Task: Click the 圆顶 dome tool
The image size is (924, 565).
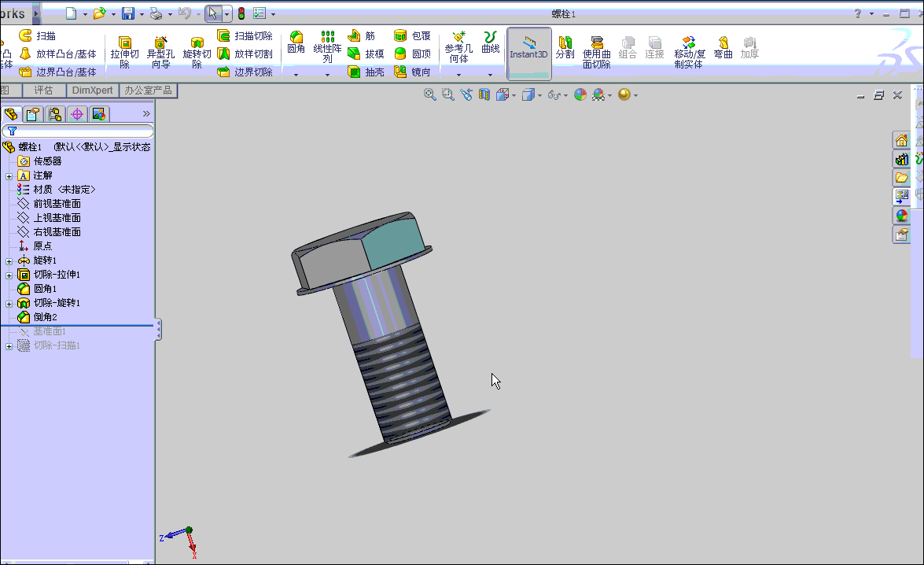Action: 412,54
